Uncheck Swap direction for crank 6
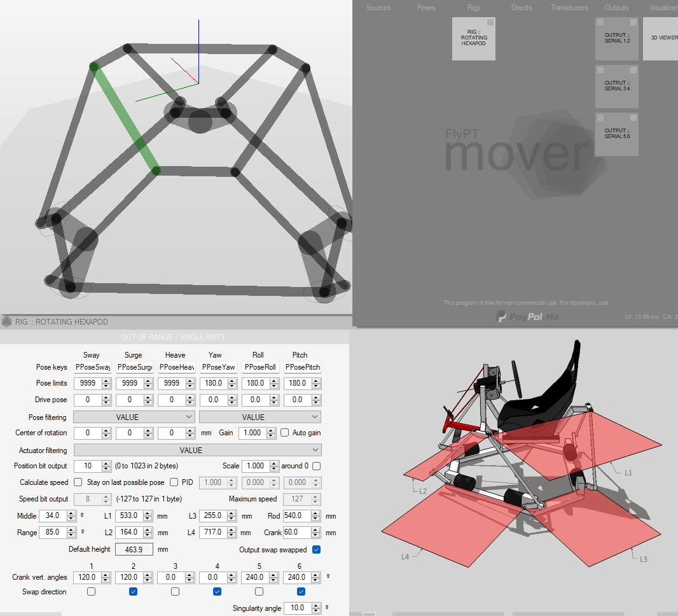 click(x=301, y=591)
